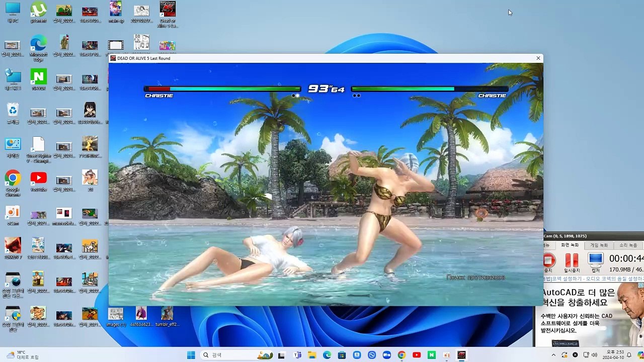Switch to oCam via the taskbar
644x362 pixels.
(446, 355)
